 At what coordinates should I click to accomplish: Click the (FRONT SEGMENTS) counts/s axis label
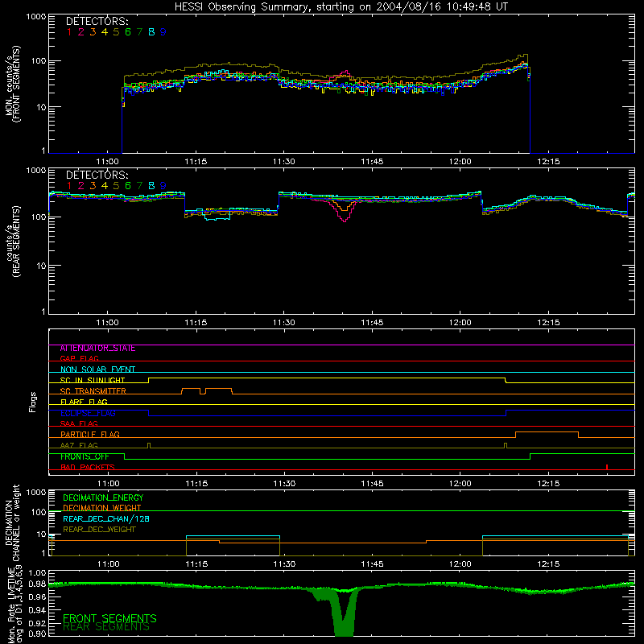coord(13,84)
